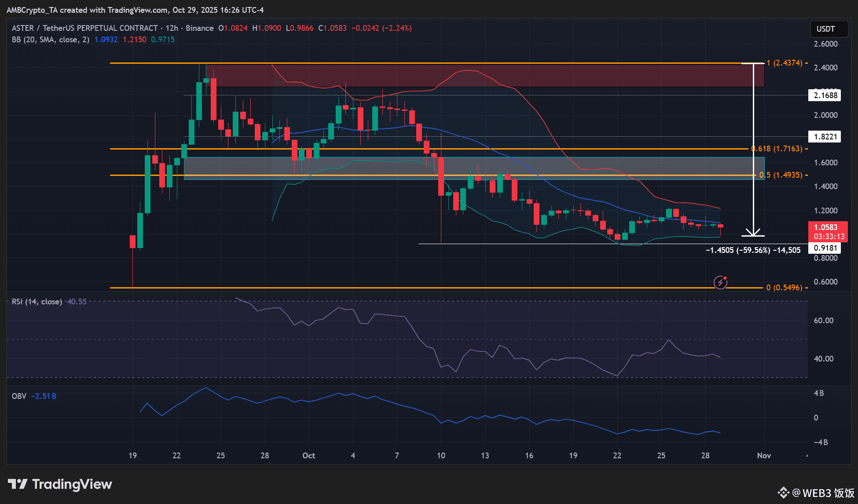Select the 0.618 (1.7163) Fibonacci level label
The image size is (858, 504).
(x=777, y=149)
